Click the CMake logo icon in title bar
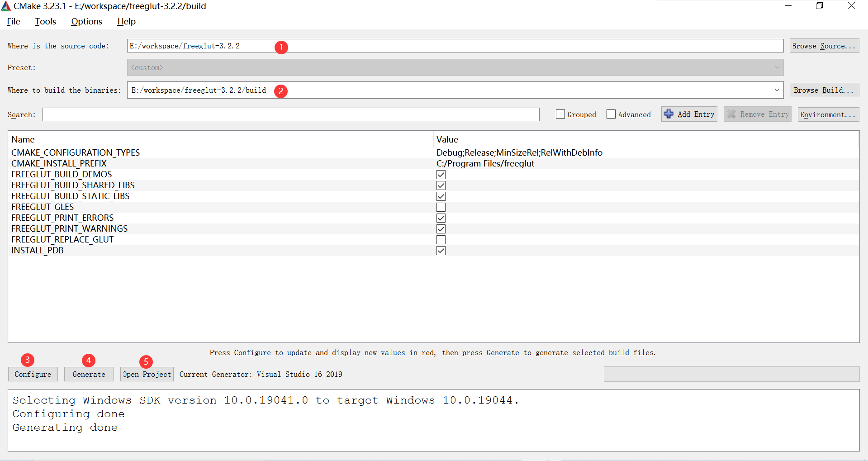Viewport: 868px width, 461px height. point(6,6)
